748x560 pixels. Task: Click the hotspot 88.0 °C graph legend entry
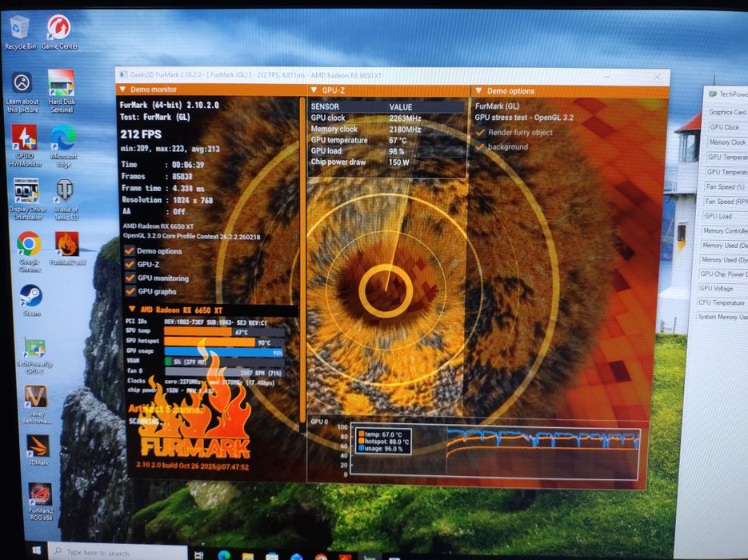[383, 442]
